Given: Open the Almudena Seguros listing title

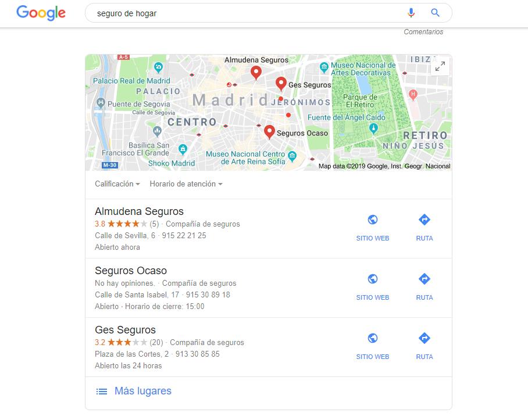Looking at the screenshot, I should (x=139, y=211).
